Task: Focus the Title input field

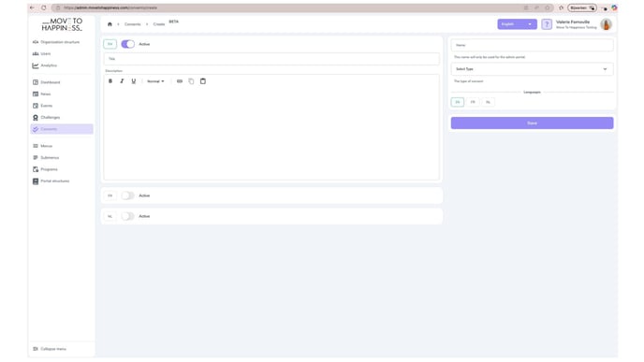Action: pos(271,59)
